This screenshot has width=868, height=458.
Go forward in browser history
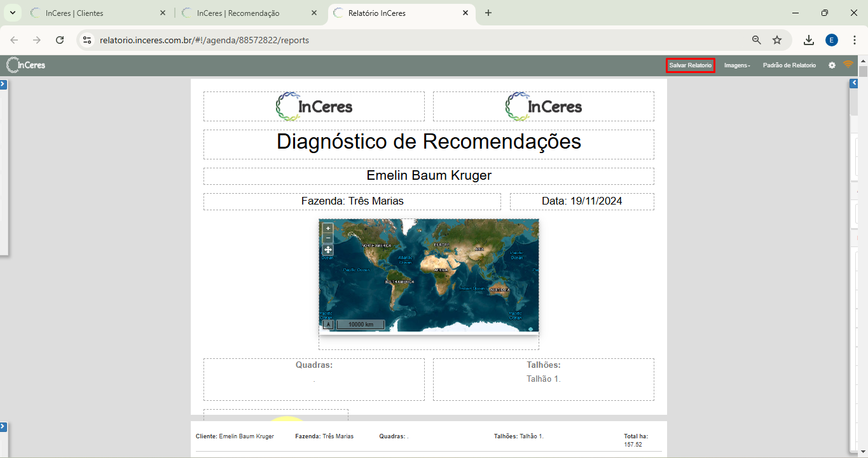[x=37, y=40]
